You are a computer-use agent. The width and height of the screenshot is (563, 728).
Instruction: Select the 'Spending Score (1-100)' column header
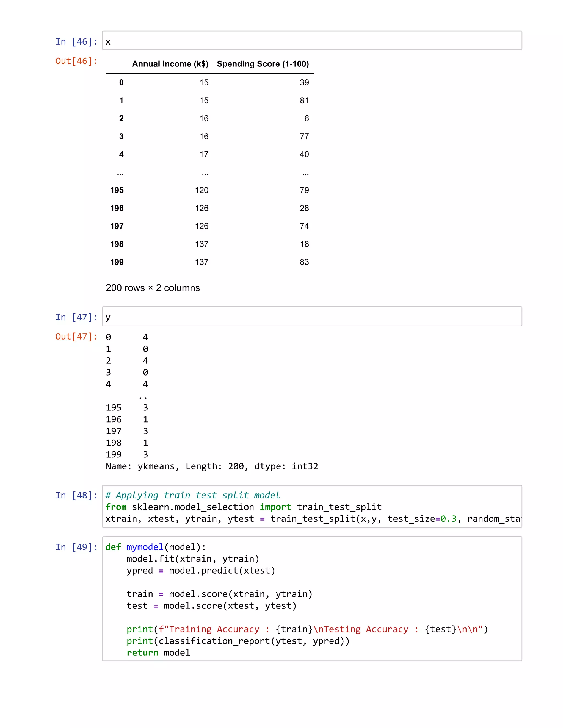[263, 64]
